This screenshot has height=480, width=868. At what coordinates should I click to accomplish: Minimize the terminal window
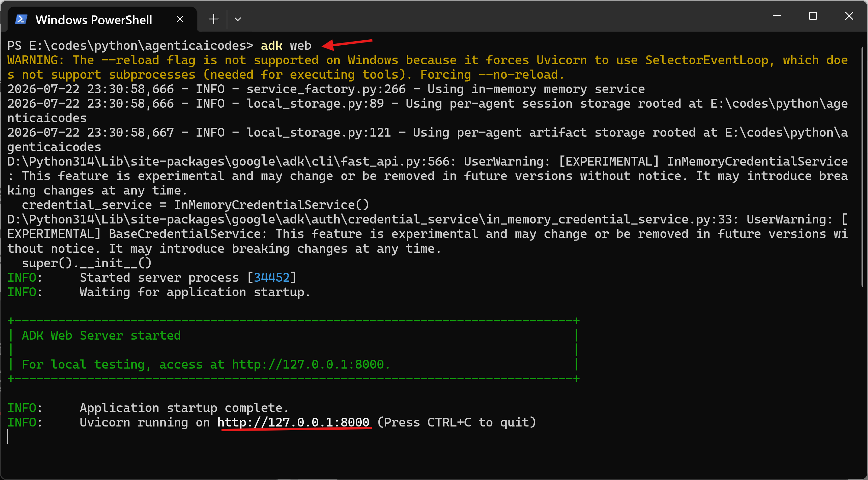[777, 16]
